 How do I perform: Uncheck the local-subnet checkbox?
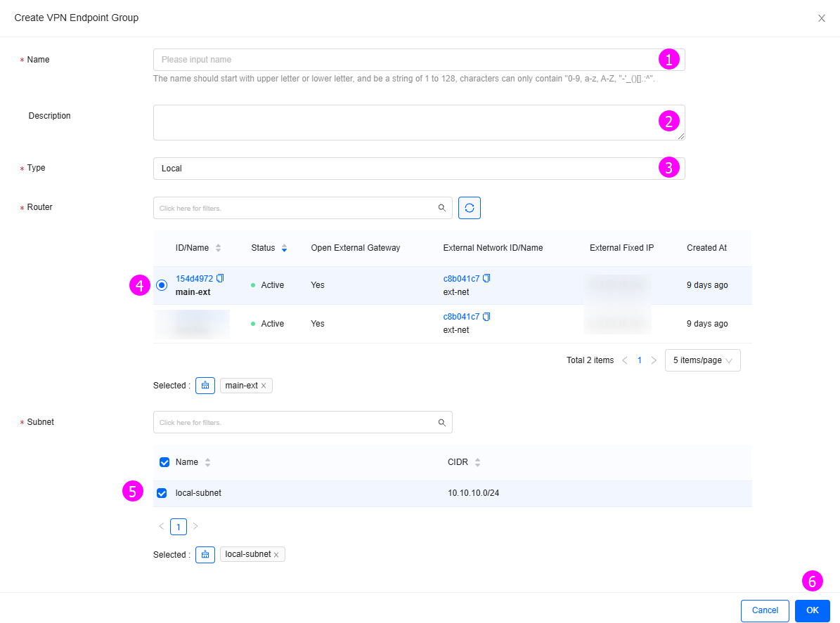click(x=162, y=493)
